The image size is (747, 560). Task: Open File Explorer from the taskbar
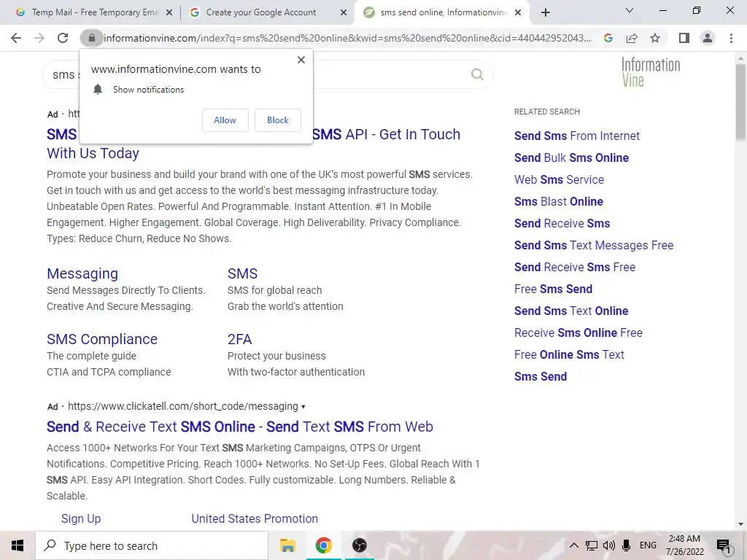point(287,545)
